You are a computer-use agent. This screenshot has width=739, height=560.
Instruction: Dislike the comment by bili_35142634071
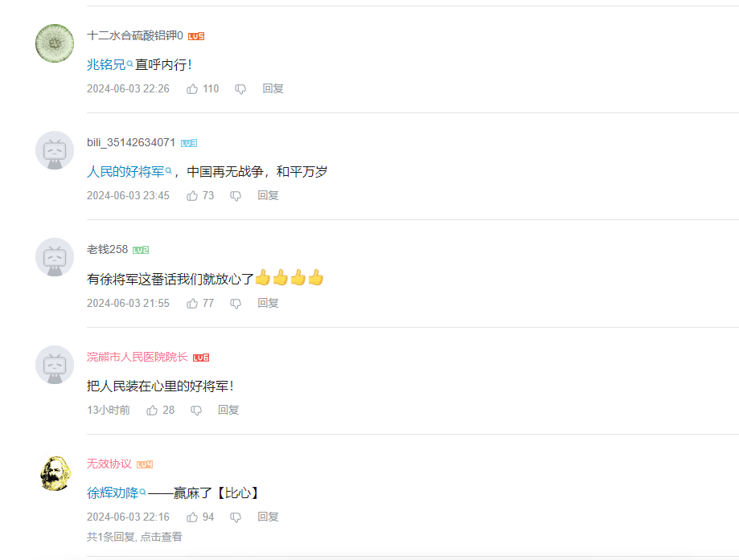(236, 196)
